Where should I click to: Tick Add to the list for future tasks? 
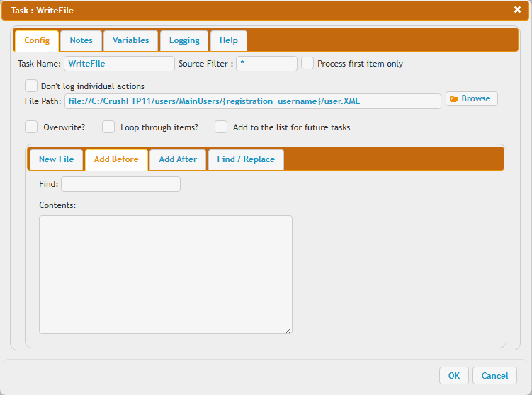point(221,127)
